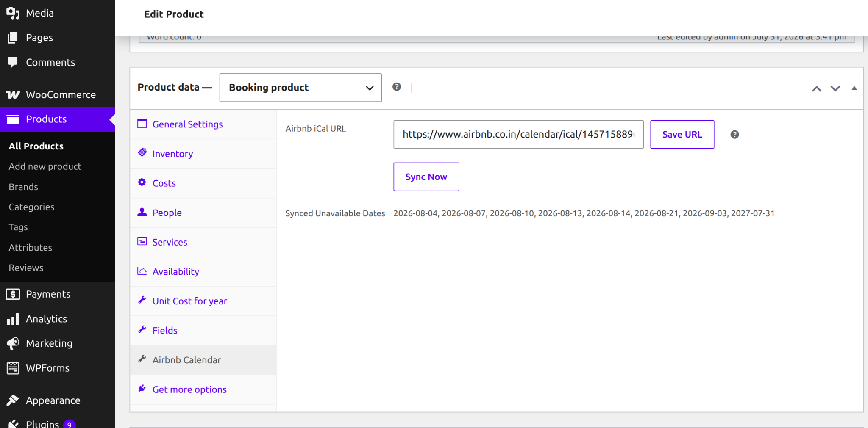Open the Costs tab
868x428 pixels.
(x=203, y=183)
